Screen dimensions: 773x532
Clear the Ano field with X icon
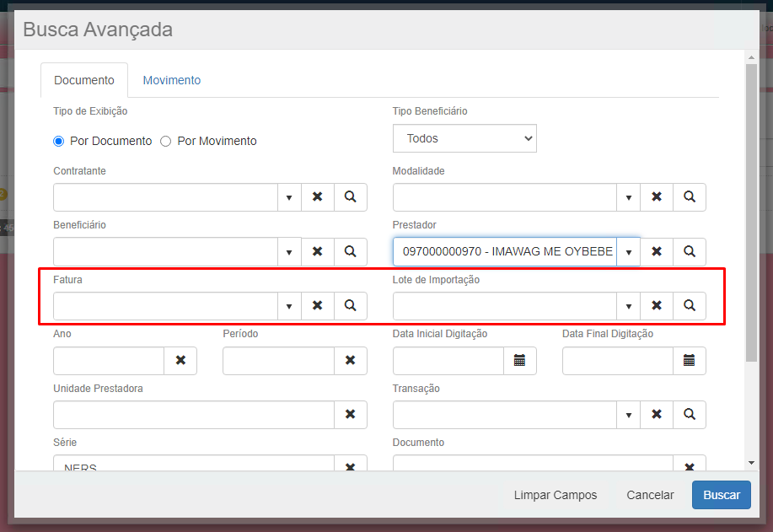tap(180, 360)
